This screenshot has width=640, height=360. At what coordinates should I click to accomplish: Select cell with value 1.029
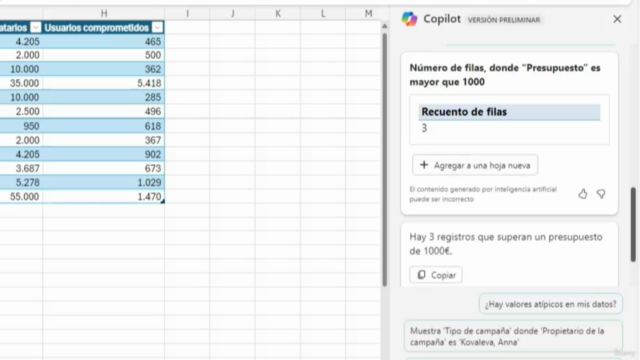click(104, 182)
